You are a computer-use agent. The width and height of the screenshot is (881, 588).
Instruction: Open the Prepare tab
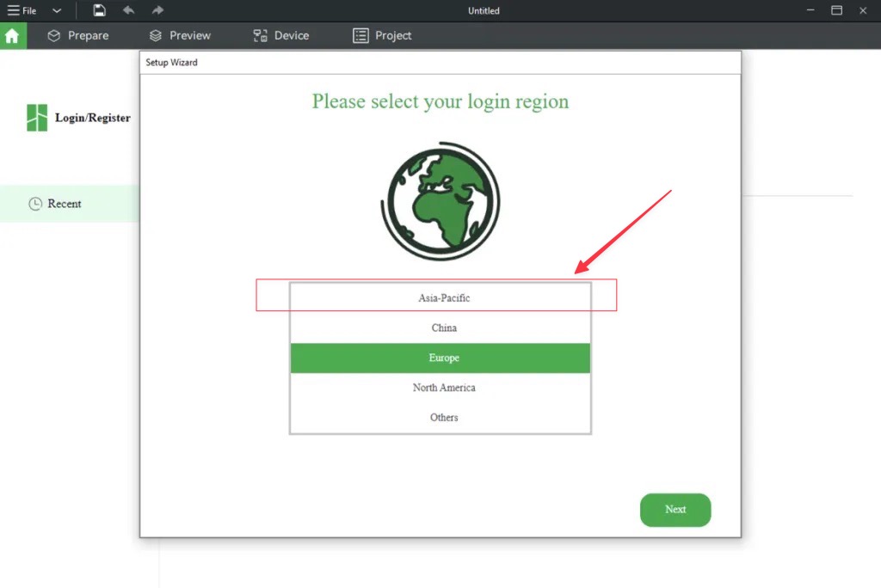pos(78,35)
